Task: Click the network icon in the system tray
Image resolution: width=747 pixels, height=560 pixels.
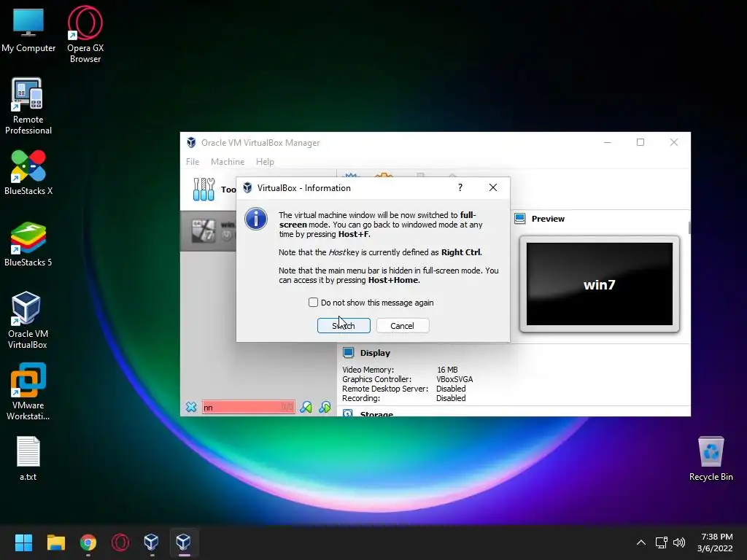Action: tap(661, 542)
